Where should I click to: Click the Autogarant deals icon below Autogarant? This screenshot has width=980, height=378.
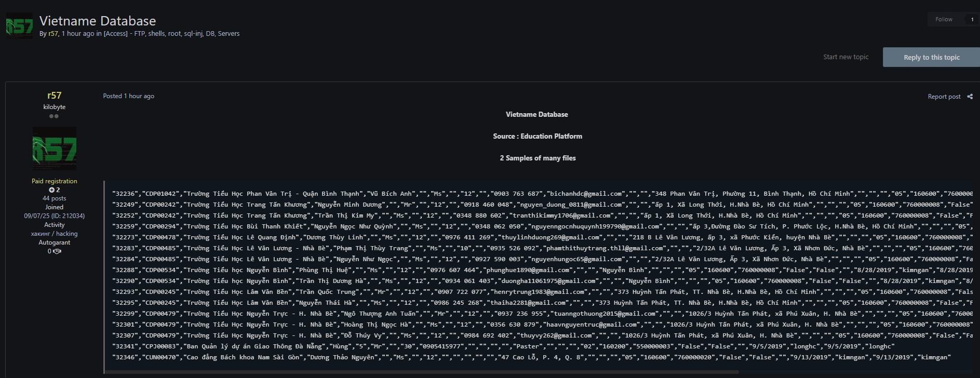[57, 251]
